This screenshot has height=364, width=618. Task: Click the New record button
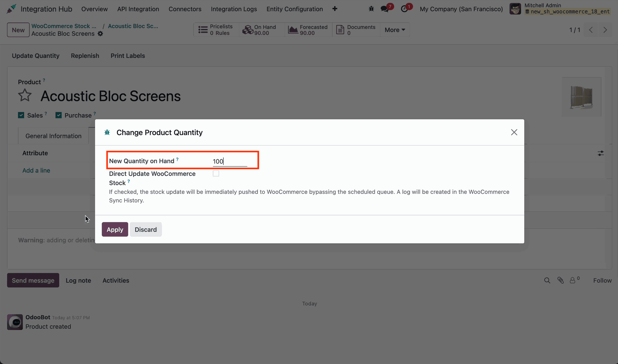(18, 30)
